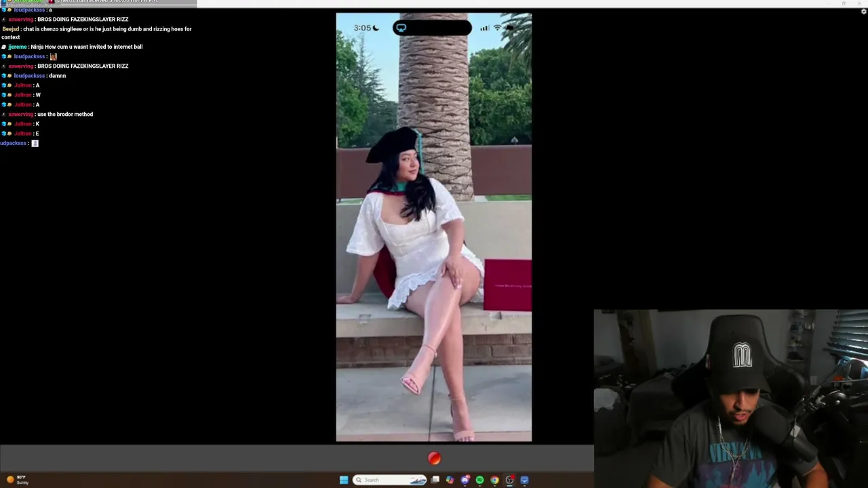Click username Beejsd in the chat
This screenshot has width=868, height=488.
[x=11, y=29]
